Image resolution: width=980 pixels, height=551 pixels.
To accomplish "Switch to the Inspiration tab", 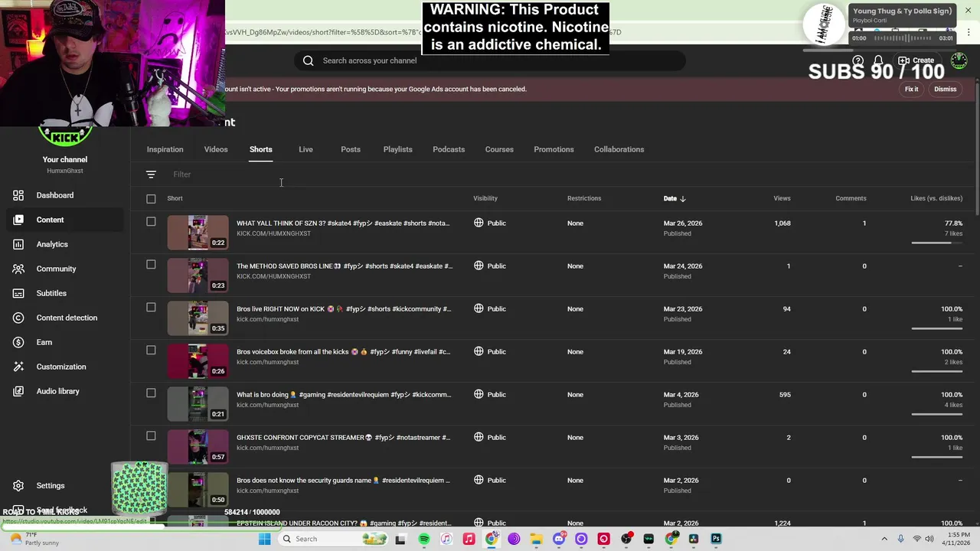I will (165, 149).
